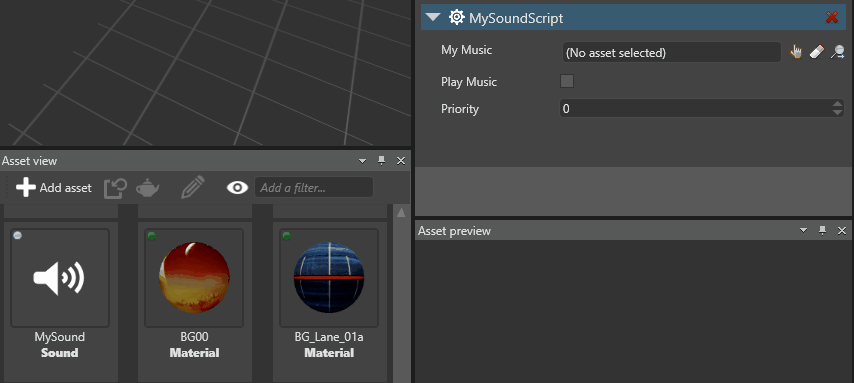
Task: Click the pencil edit icon in Asset view
Action: click(x=193, y=187)
